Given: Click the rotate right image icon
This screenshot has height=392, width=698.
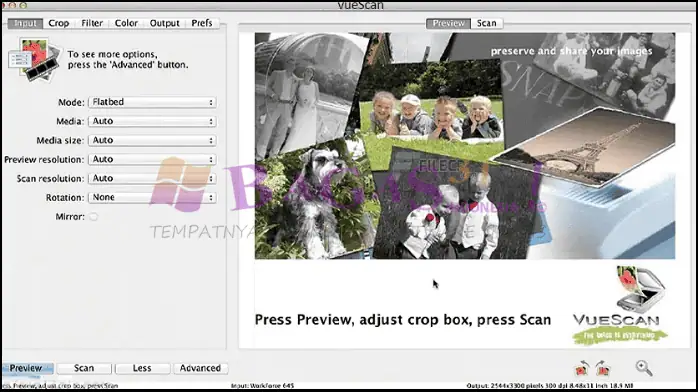Looking at the screenshot, I should pyautogui.click(x=603, y=368).
